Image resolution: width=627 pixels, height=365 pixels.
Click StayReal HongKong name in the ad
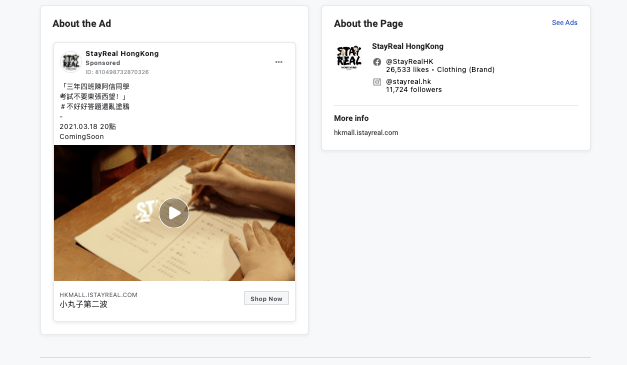122,54
